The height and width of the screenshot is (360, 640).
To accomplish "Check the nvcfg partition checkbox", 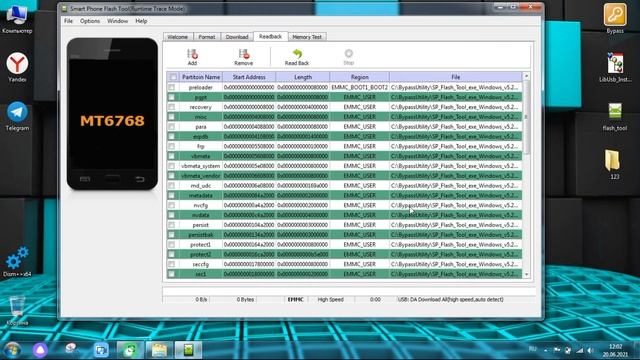I will point(171,205).
